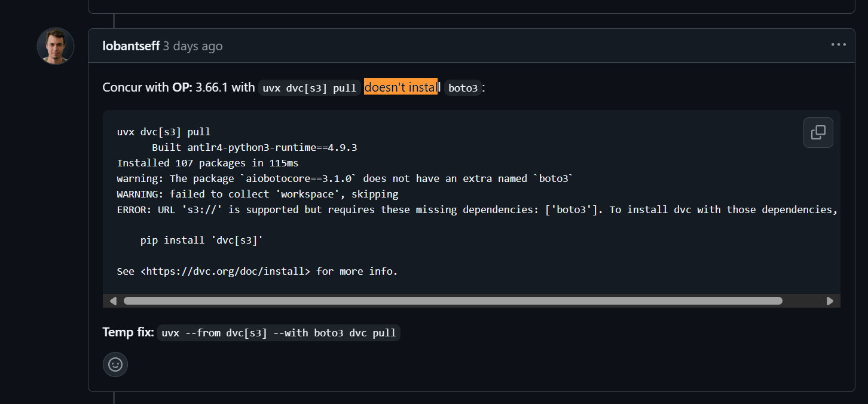Copy the code block contents
This screenshot has height=404, width=868.
818,132
